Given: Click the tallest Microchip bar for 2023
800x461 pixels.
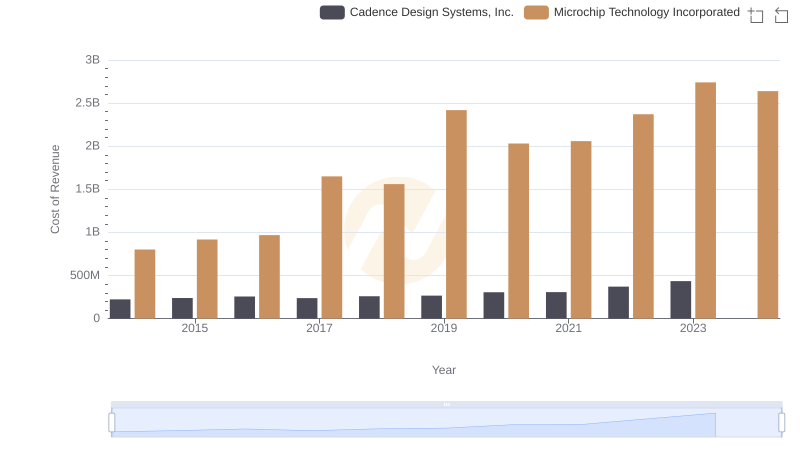Looking at the screenshot, I should click(705, 200).
